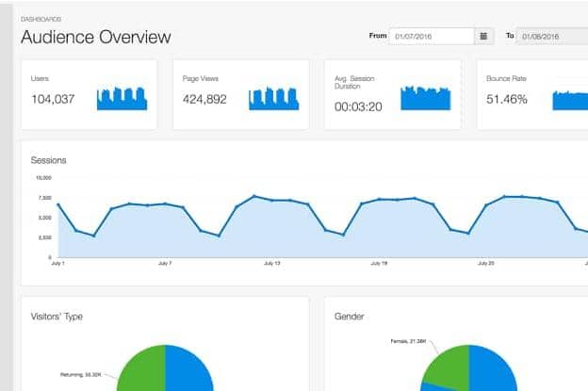Screen dimensions: 588x391
Task: Click the Bounce Rate value 51.46%
Action: tap(507, 99)
